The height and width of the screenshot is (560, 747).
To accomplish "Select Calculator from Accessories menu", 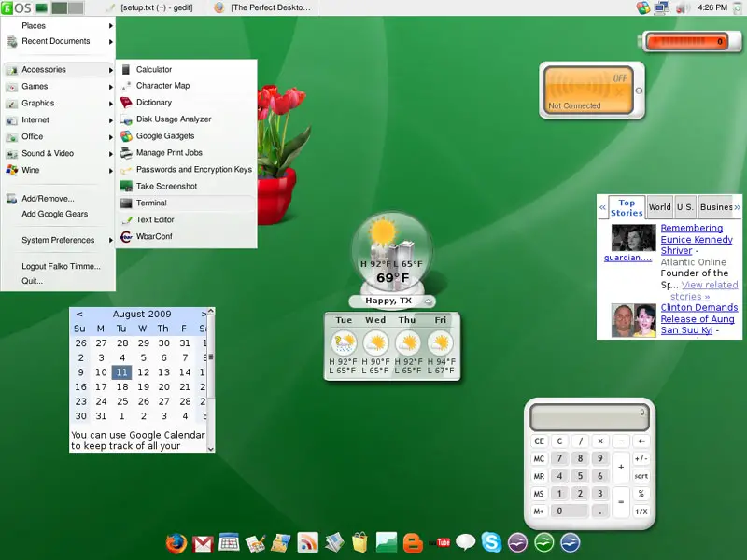I will click(x=186, y=69).
